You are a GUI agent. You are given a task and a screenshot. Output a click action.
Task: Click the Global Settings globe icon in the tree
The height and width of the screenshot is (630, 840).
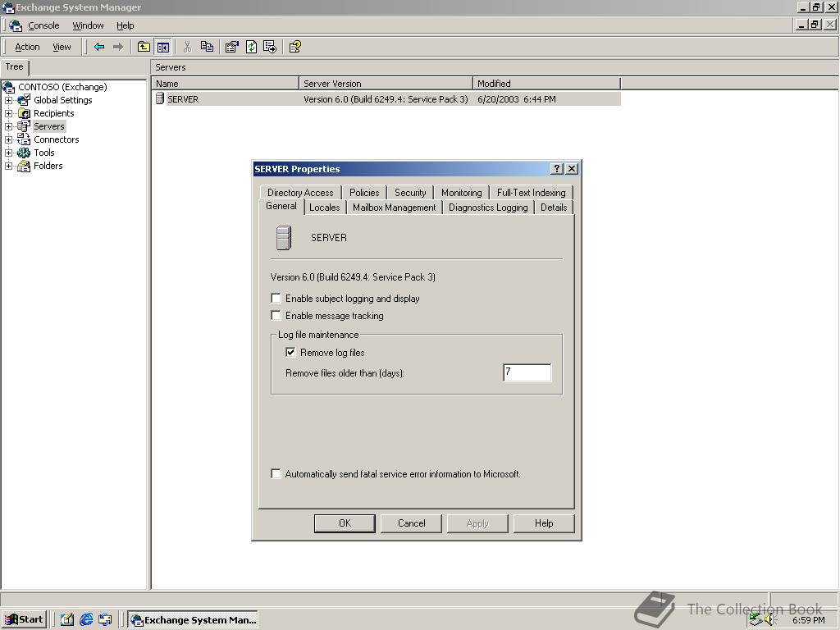click(24, 99)
